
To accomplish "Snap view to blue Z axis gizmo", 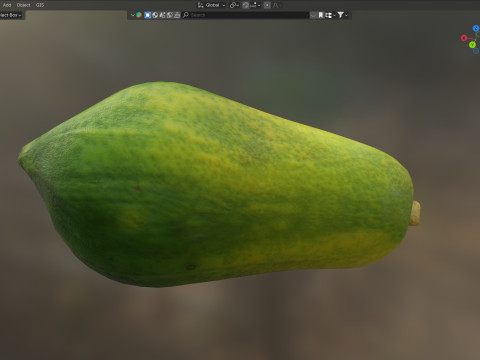I will (x=476, y=28).
